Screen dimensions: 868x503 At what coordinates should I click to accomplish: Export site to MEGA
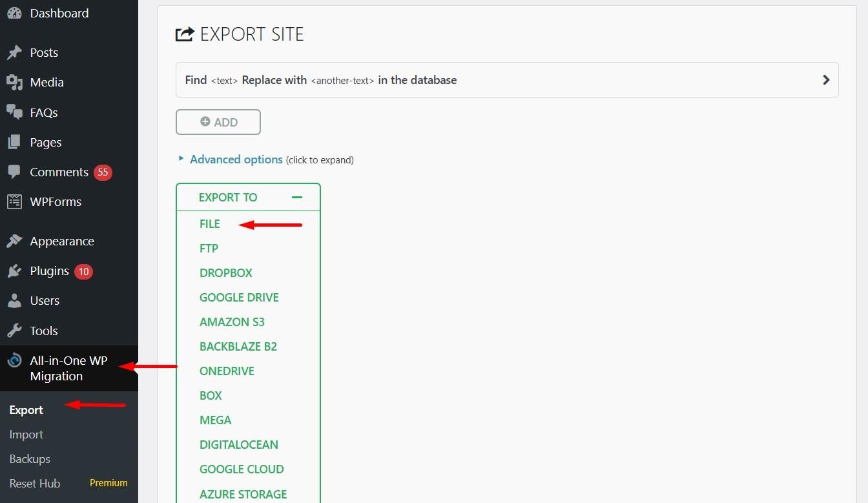click(216, 420)
